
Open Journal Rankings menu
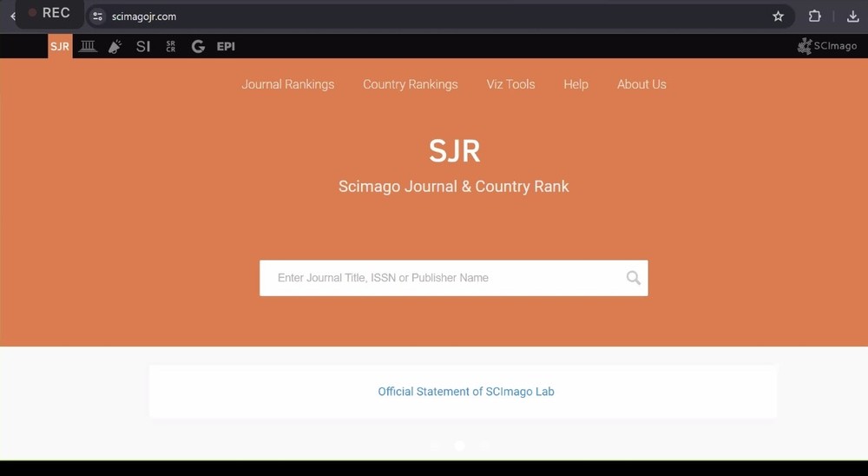pos(288,84)
